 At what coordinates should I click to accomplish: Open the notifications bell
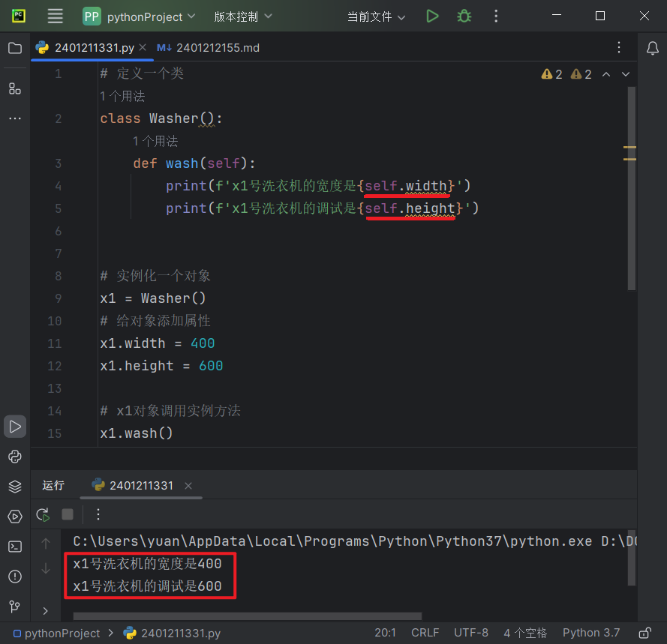click(652, 48)
